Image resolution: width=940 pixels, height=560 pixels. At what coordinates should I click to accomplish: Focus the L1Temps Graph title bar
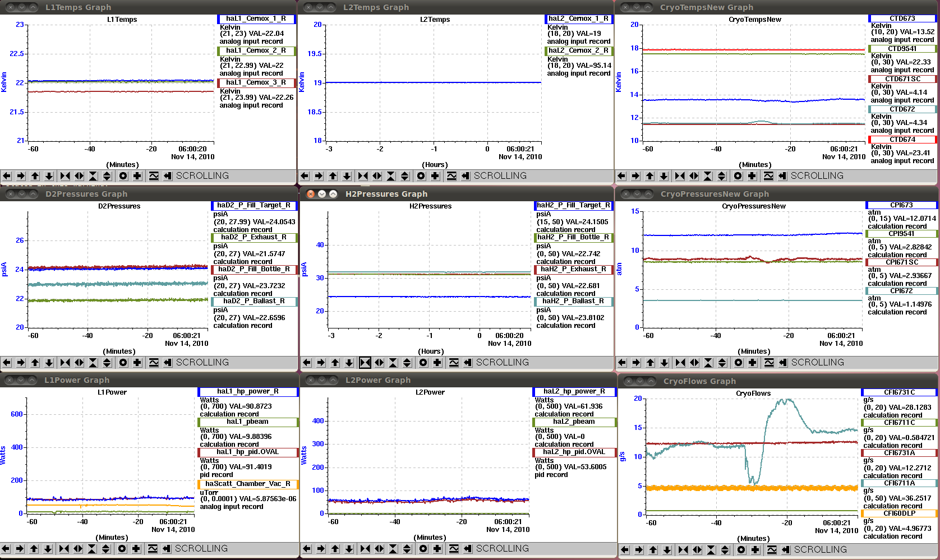click(148, 7)
